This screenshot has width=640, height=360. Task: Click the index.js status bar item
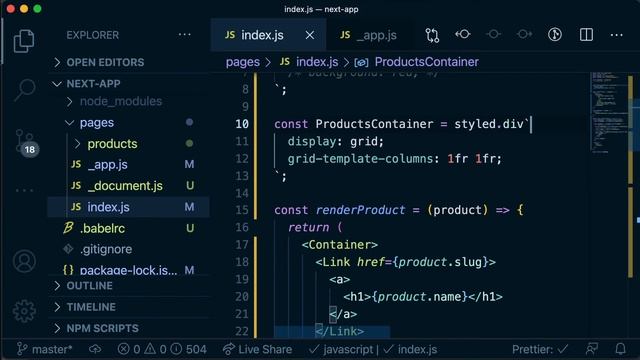[410, 349]
